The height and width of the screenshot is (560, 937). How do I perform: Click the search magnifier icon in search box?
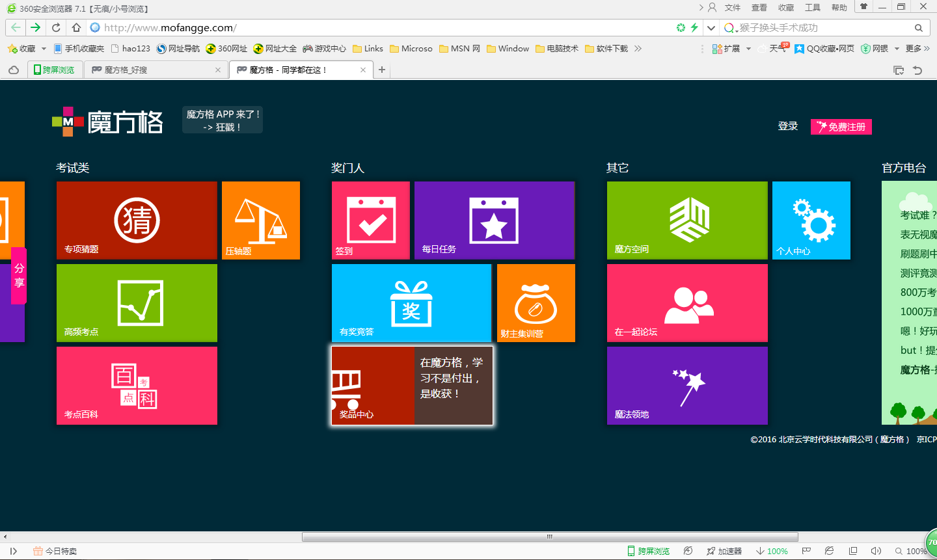click(919, 28)
